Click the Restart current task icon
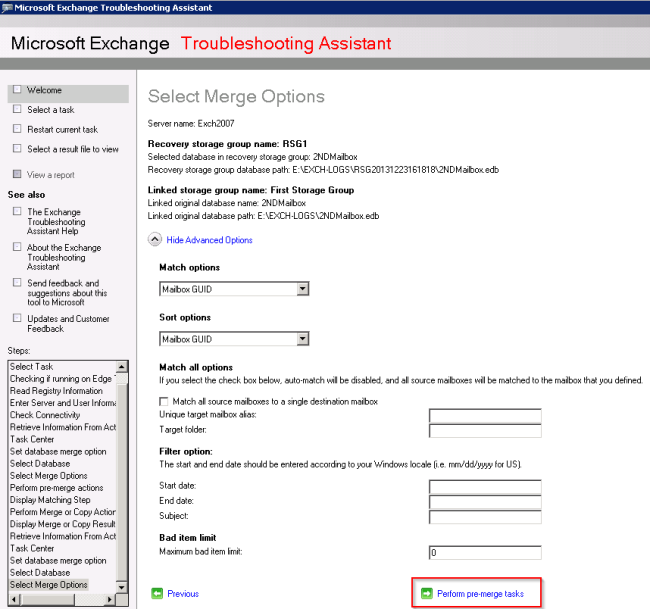 pyautogui.click(x=17, y=129)
